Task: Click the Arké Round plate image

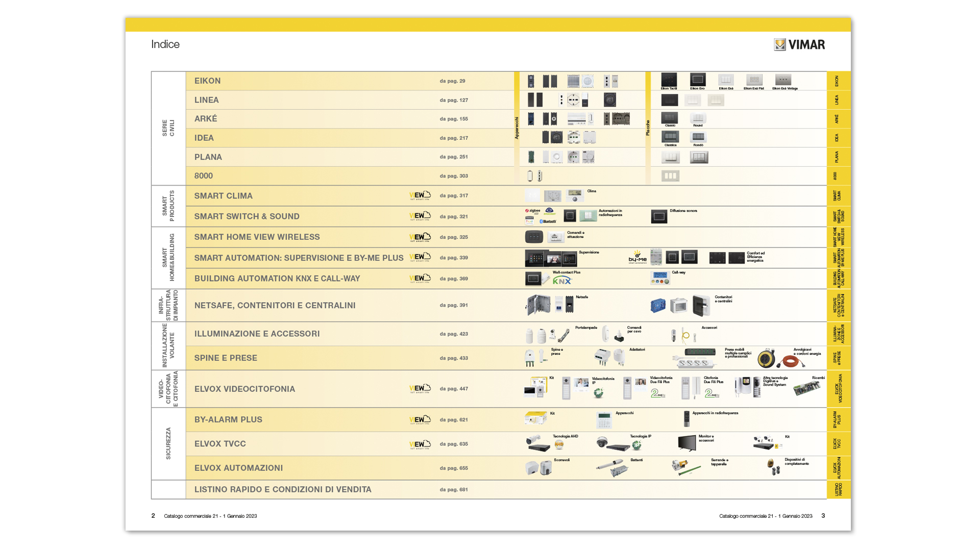Action: point(698,118)
